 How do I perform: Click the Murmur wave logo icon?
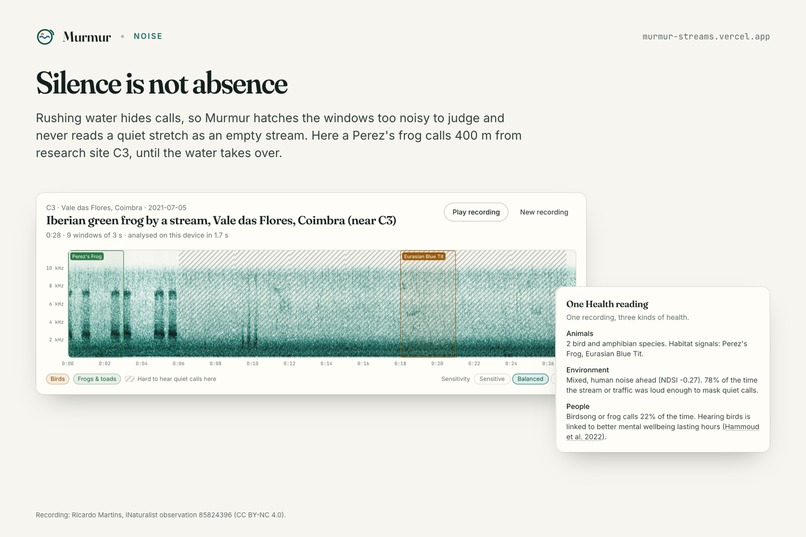click(x=45, y=36)
